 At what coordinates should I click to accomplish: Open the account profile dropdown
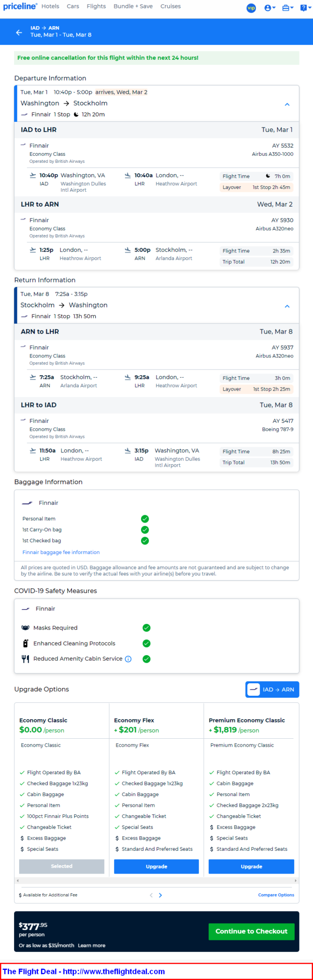pyautogui.click(x=270, y=8)
